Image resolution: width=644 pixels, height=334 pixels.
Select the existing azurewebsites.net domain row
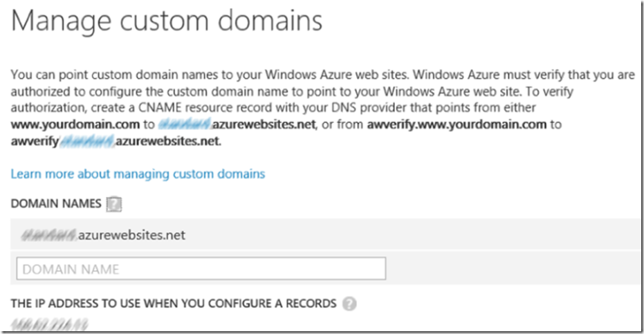pos(324,234)
